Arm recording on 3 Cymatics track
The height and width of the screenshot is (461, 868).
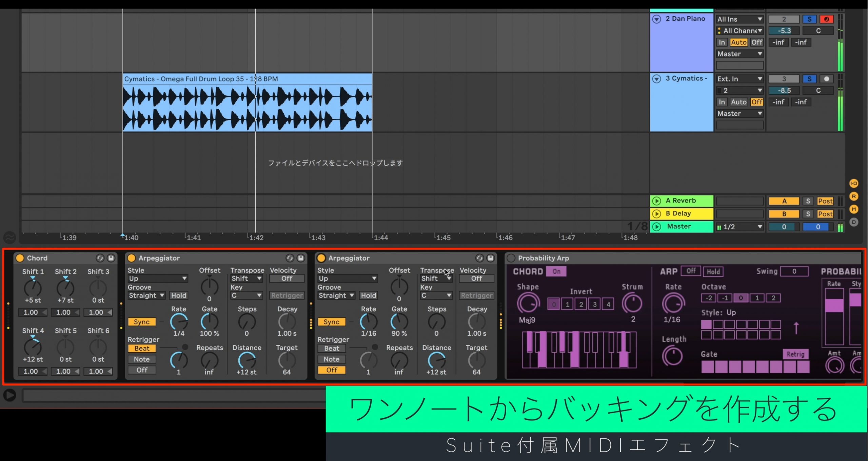coord(826,79)
